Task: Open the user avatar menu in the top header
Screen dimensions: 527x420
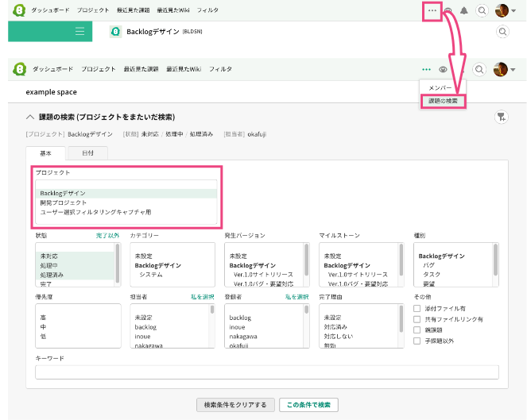Action: 506,11
